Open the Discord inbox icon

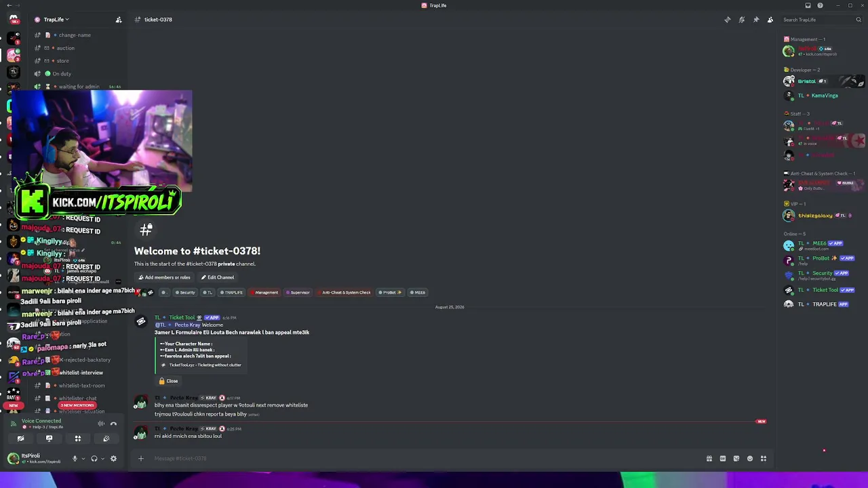(808, 5)
